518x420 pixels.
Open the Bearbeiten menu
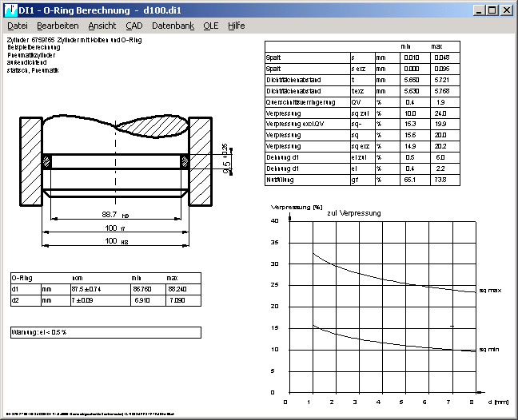point(58,26)
